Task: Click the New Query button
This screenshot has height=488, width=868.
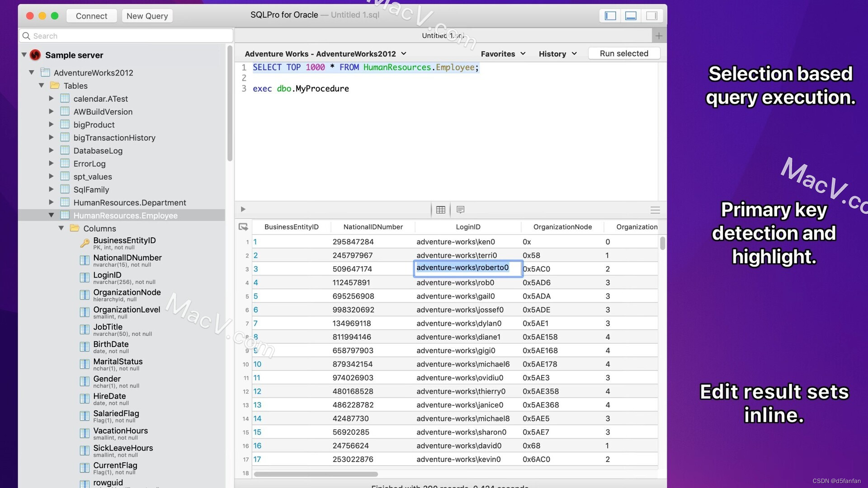Action: [146, 15]
